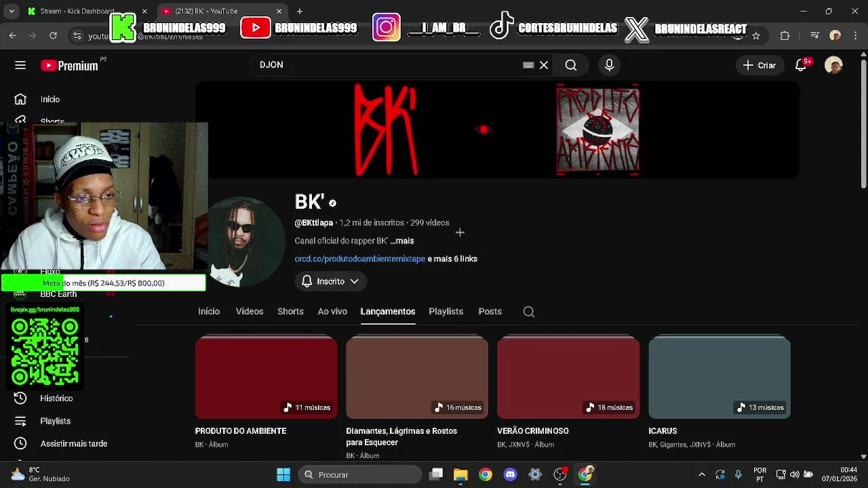This screenshot has width=868, height=488.
Task: Switch to the channel Início tab
Action: [x=209, y=312]
